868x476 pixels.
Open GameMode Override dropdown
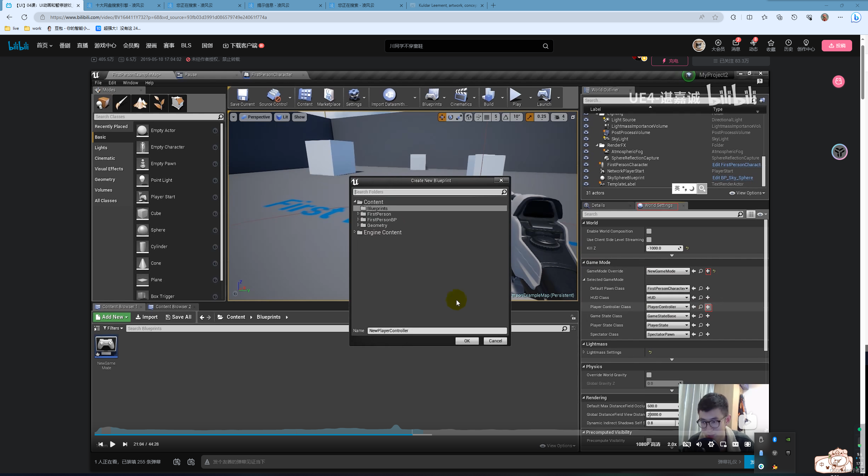668,271
